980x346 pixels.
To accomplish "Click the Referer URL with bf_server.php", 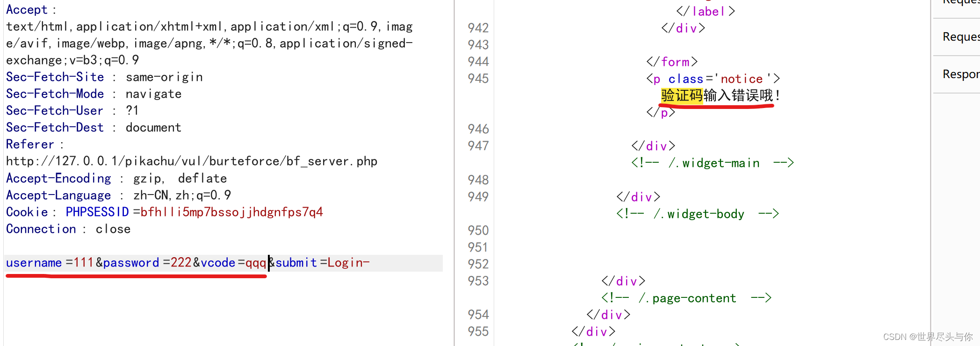I will point(192,161).
